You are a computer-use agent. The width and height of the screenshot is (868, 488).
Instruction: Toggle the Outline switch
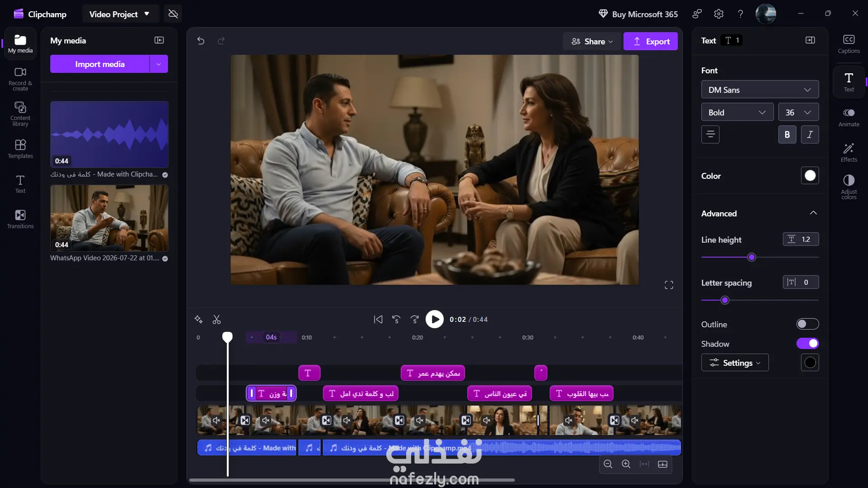(x=807, y=324)
